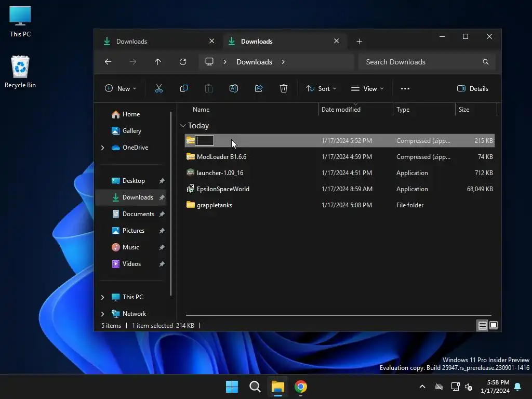Click chevron before Downloads in address bar
Viewport: 532px width, 399px height.
coord(225,62)
